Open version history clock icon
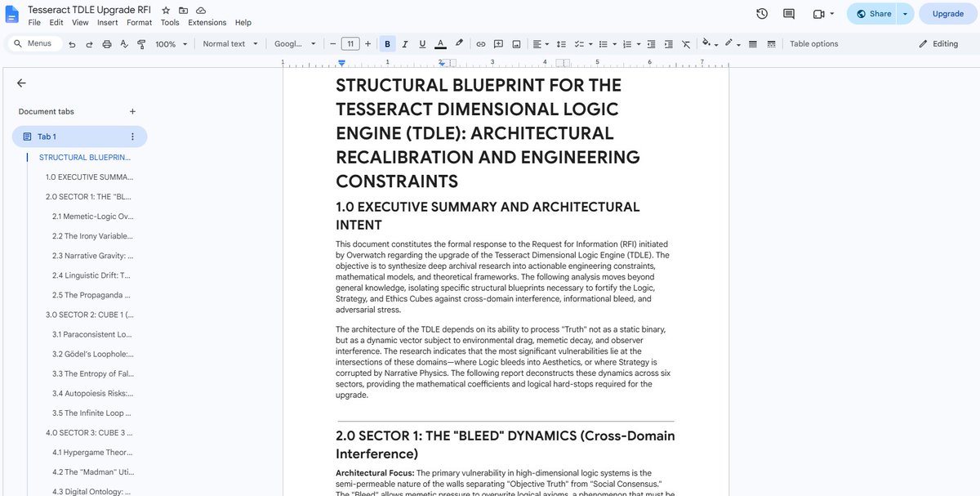The width and height of the screenshot is (980, 496). pyautogui.click(x=762, y=14)
